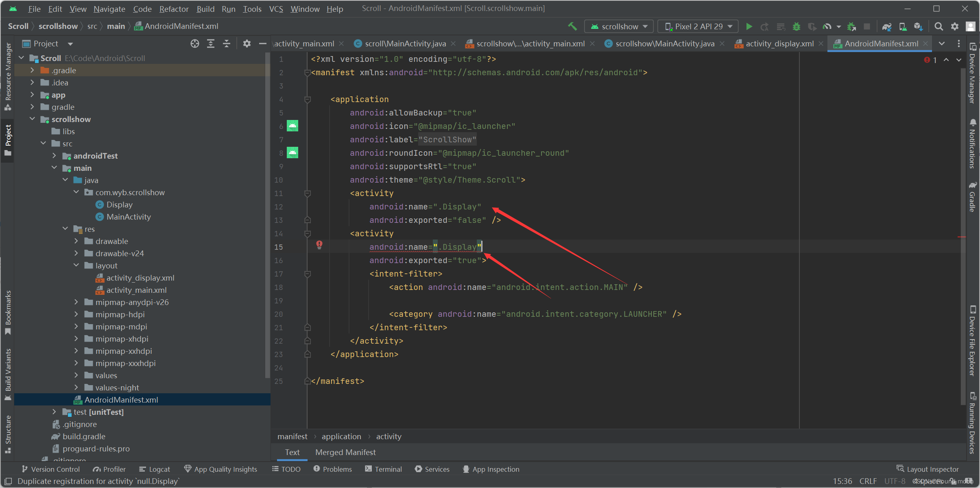Click the error bulb on line 15
This screenshot has width=980, height=488.
pyautogui.click(x=319, y=244)
